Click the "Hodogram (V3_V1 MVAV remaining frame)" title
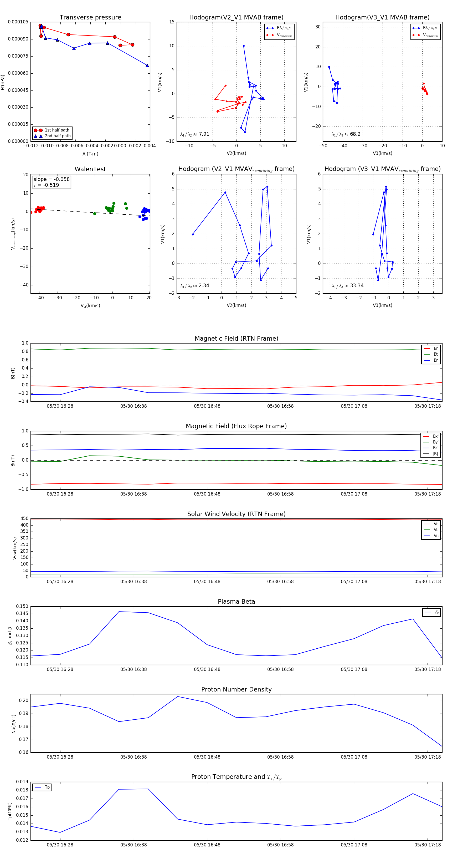The width and height of the screenshot is (473, 868). tap(382, 169)
